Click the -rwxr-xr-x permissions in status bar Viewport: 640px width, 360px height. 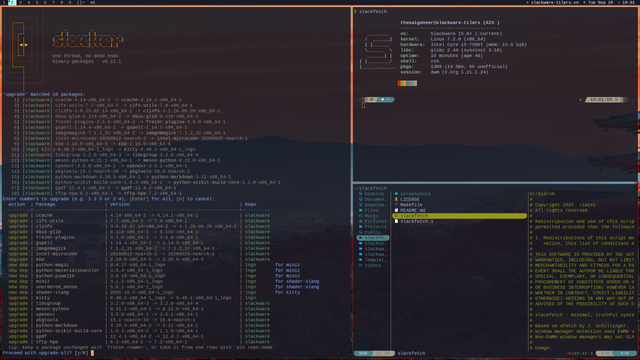pos(580,353)
